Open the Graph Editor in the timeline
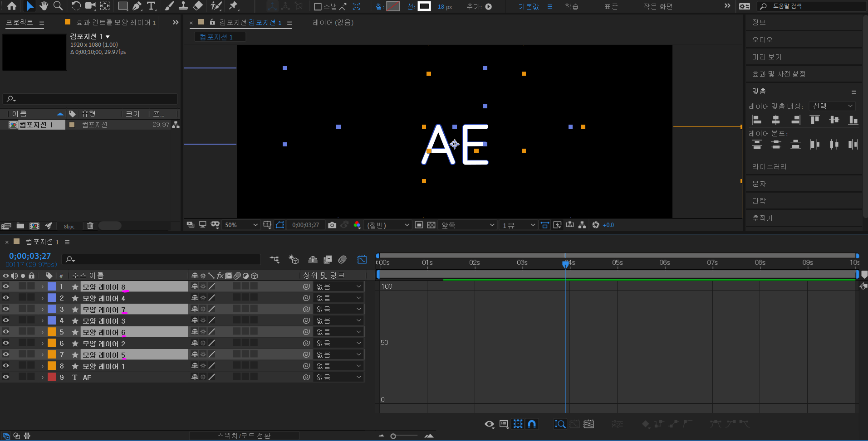868x441 pixels. tap(362, 259)
